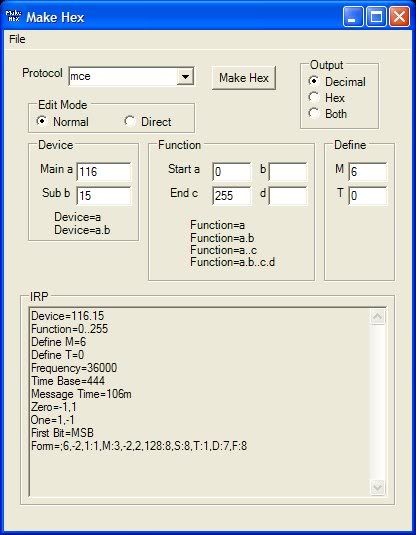Click the Function d input field
This screenshot has width=416, height=535.
(x=288, y=196)
